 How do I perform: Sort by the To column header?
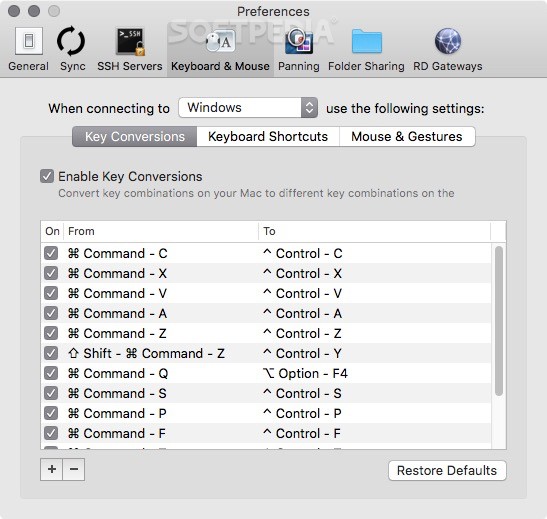click(374, 231)
